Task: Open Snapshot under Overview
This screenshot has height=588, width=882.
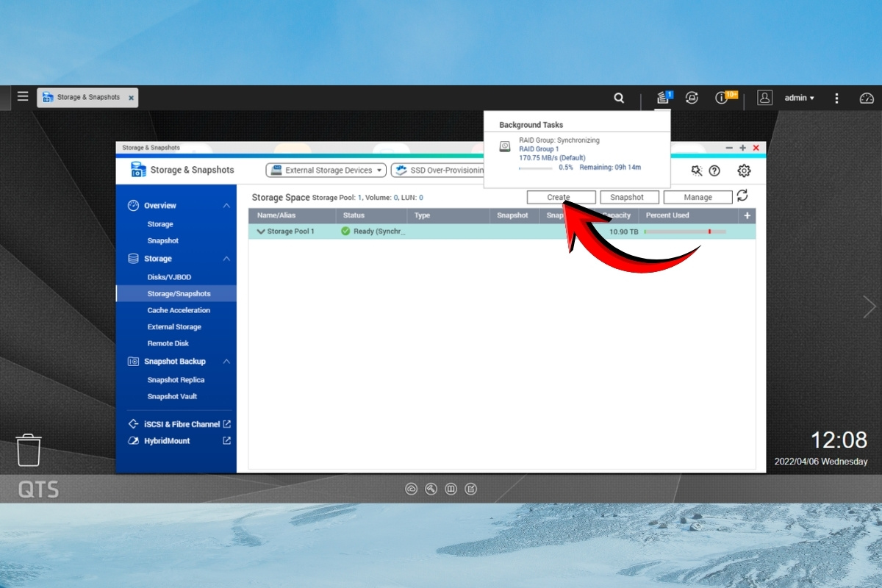Action: pyautogui.click(x=162, y=240)
